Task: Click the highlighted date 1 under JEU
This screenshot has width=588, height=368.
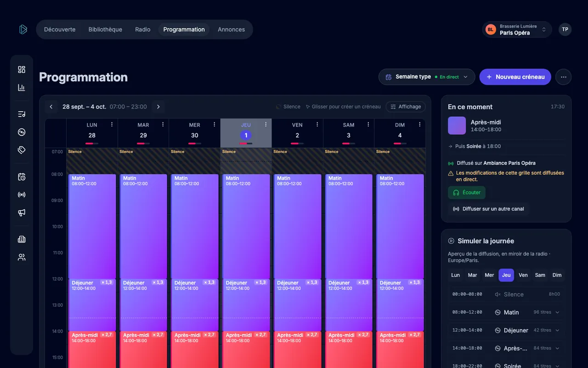Action: [246, 135]
